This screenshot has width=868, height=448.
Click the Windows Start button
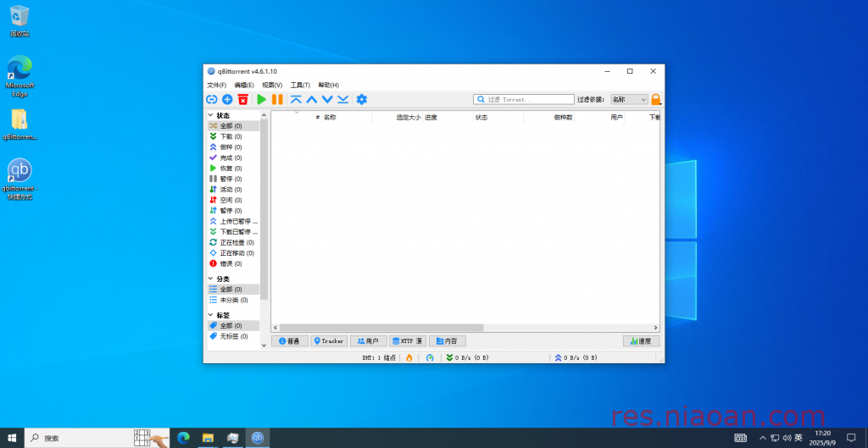click(x=12, y=438)
